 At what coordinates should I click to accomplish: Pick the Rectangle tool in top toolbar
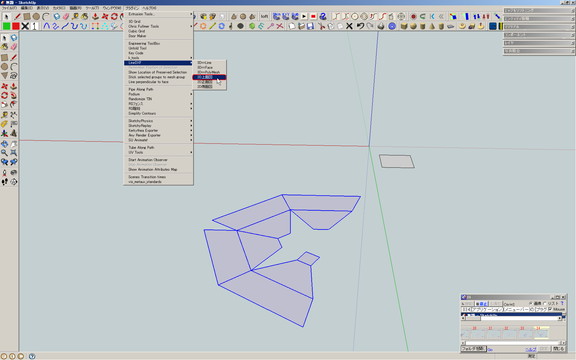[x=27, y=17]
